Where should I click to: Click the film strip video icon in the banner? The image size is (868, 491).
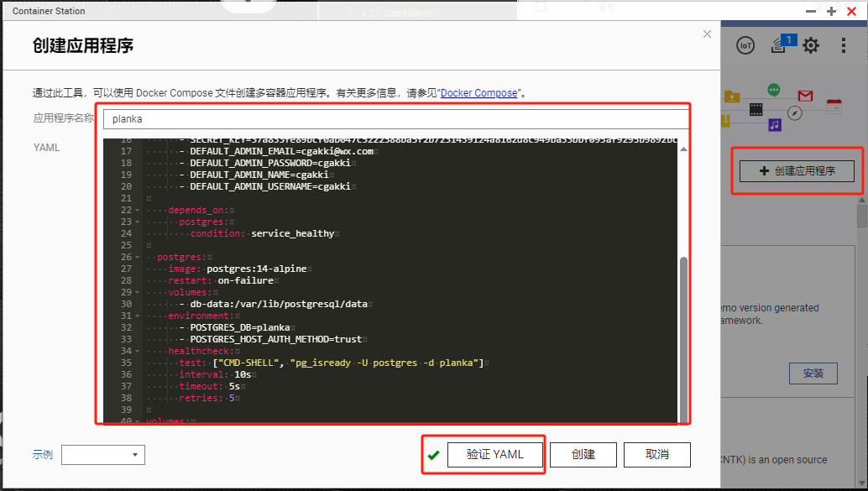click(756, 109)
